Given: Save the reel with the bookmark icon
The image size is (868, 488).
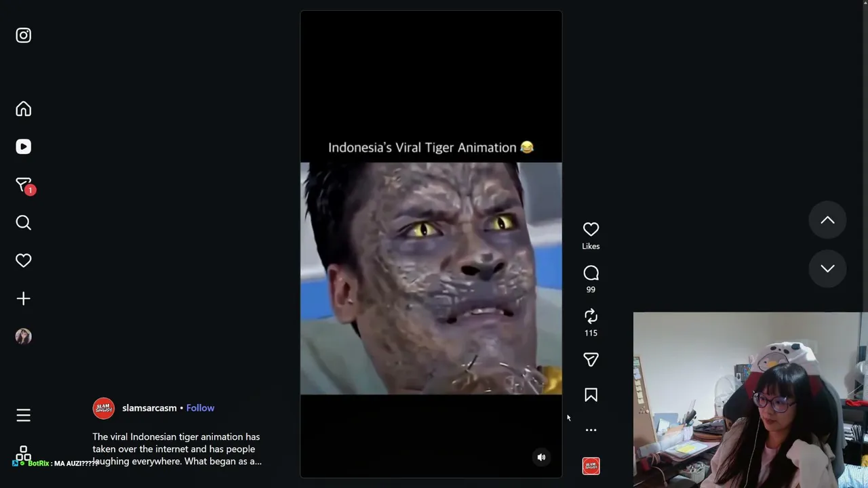Looking at the screenshot, I should point(591,395).
